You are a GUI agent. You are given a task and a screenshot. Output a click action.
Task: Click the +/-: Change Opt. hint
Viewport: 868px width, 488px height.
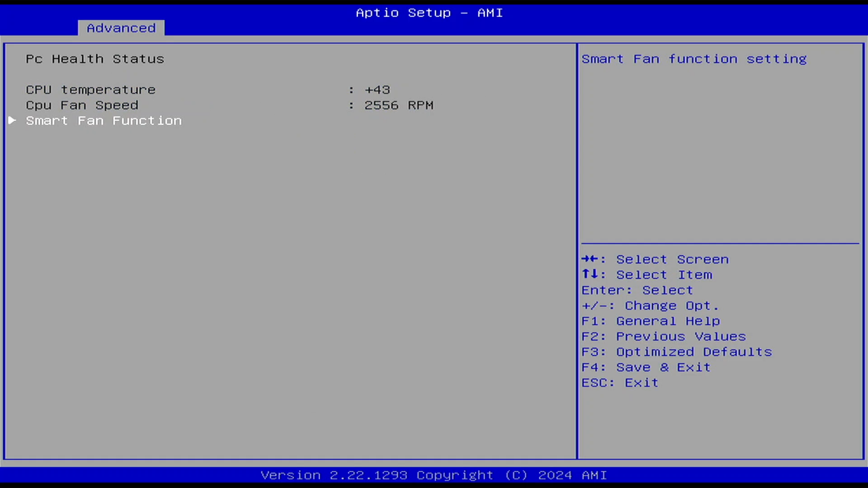coord(650,306)
